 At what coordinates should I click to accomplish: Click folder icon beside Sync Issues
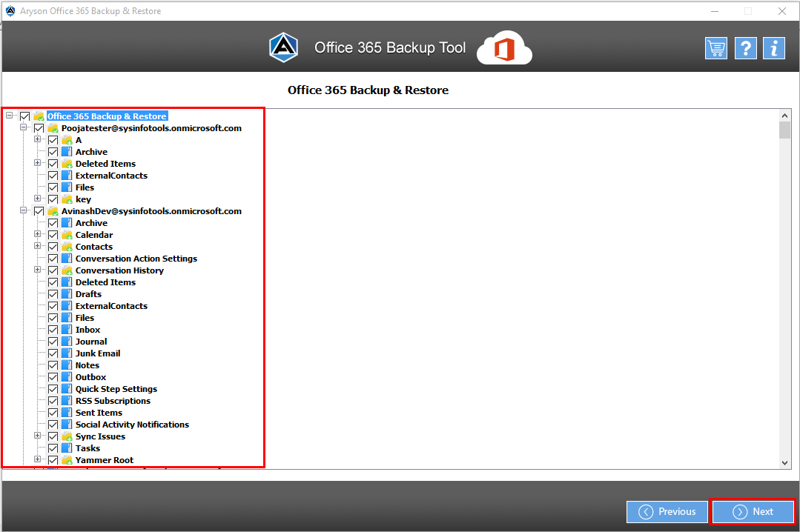pos(67,436)
